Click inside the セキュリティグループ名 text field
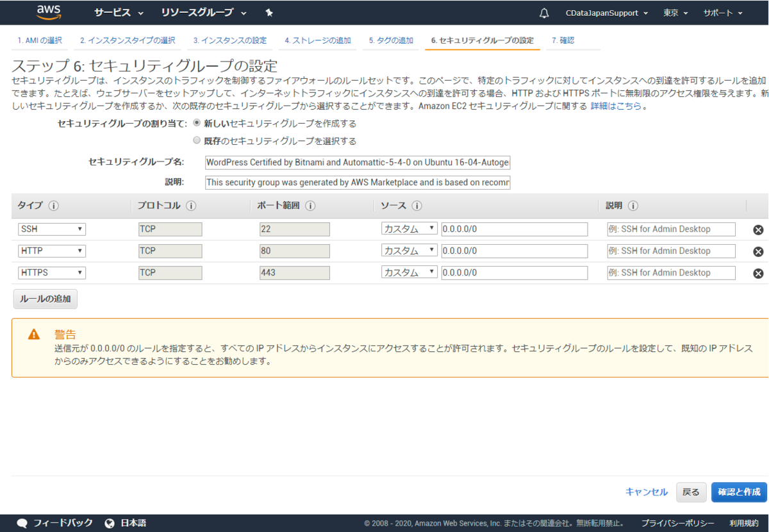This screenshot has height=532, width=769. (x=357, y=162)
